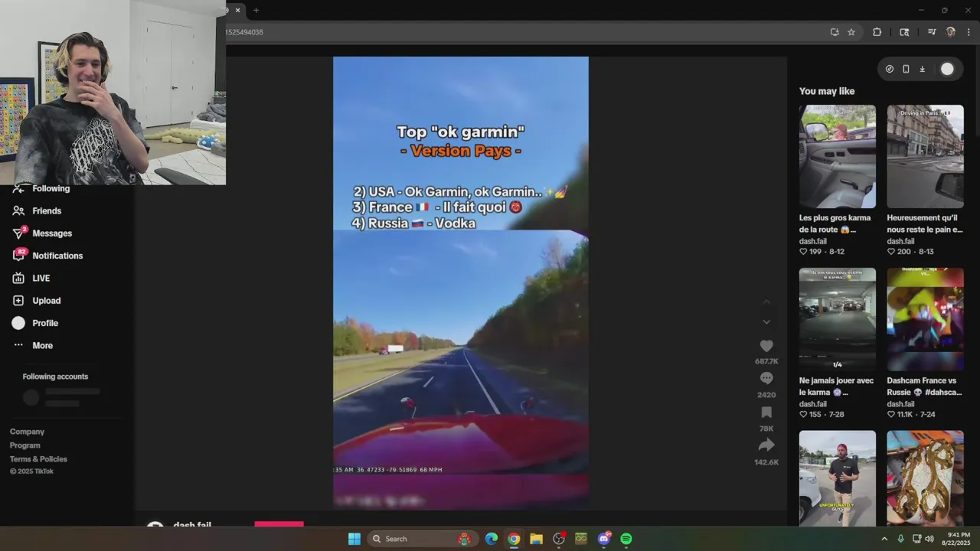
Task: Open Spotify from taskbar
Action: coord(626,539)
